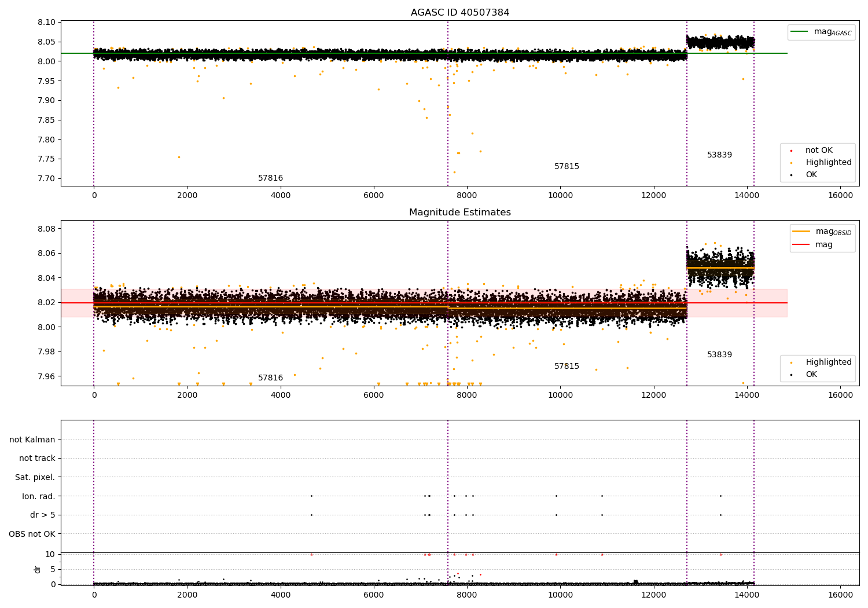Click the "not track" axis label

37,459
